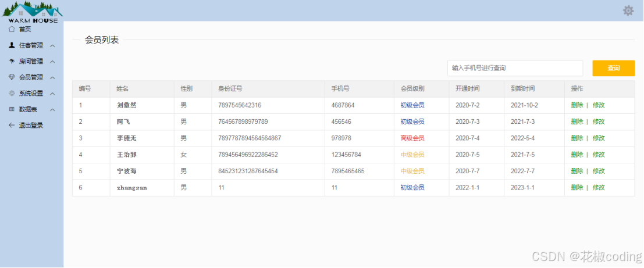Image resolution: width=644 pixels, height=268 pixels.
Task: Open the 系统设置 menu
Action: pyautogui.click(x=31, y=93)
